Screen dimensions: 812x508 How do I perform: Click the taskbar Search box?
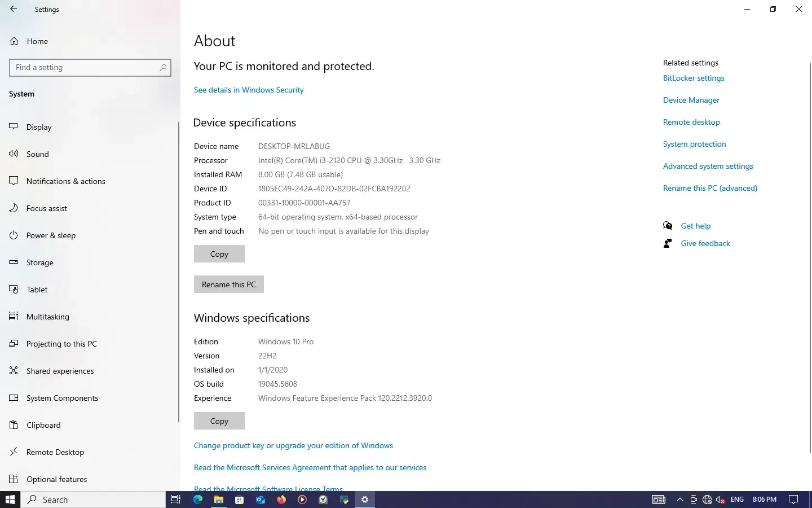[x=93, y=500]
